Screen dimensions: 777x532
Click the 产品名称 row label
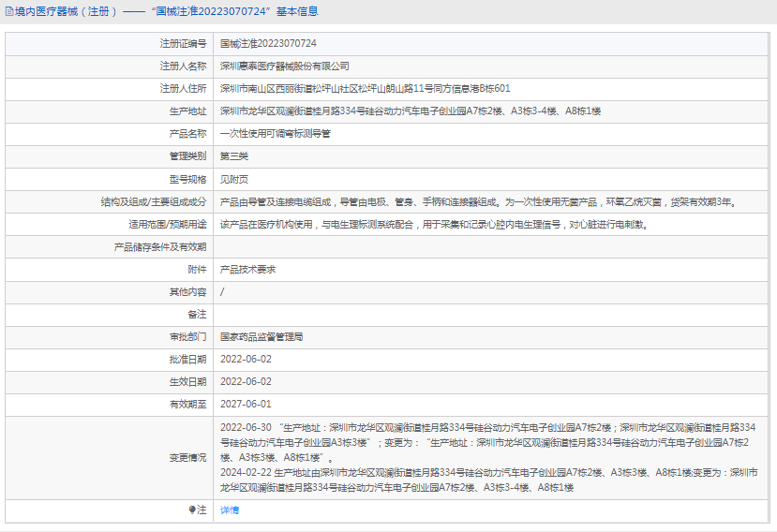(x=187, y=134)
